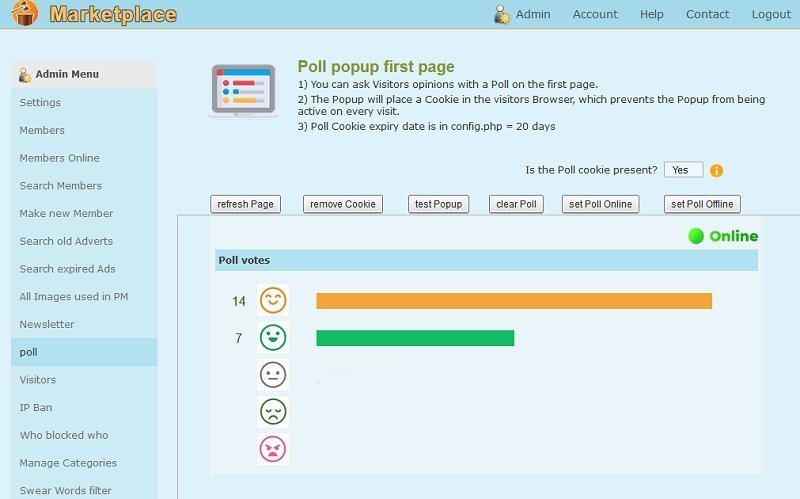Click the orange 14-vote poll bar

pyautogui.click(x=514, y=301)
